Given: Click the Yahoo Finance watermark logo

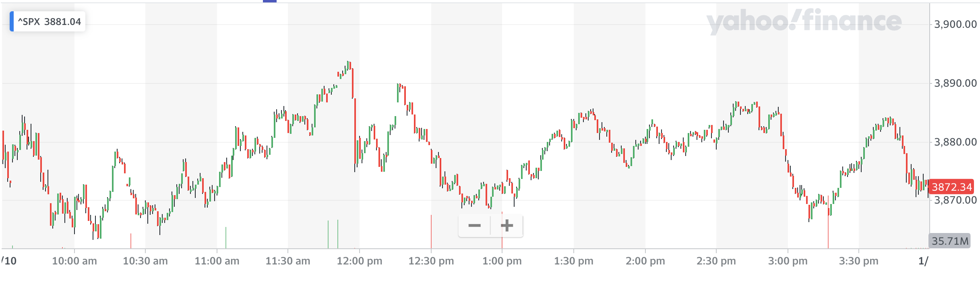Looking at the screenshot, I should (804, 22).
